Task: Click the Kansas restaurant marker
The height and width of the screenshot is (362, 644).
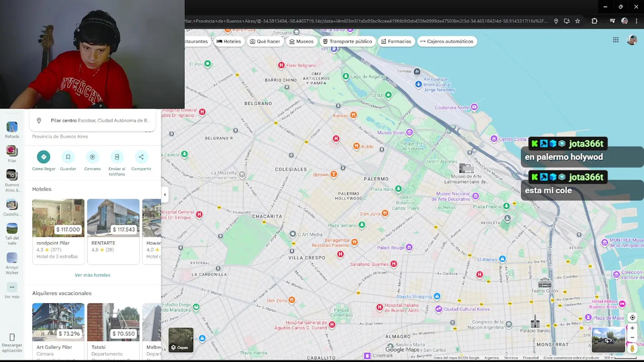Action: pyautogui.click(x=353, y=115)
